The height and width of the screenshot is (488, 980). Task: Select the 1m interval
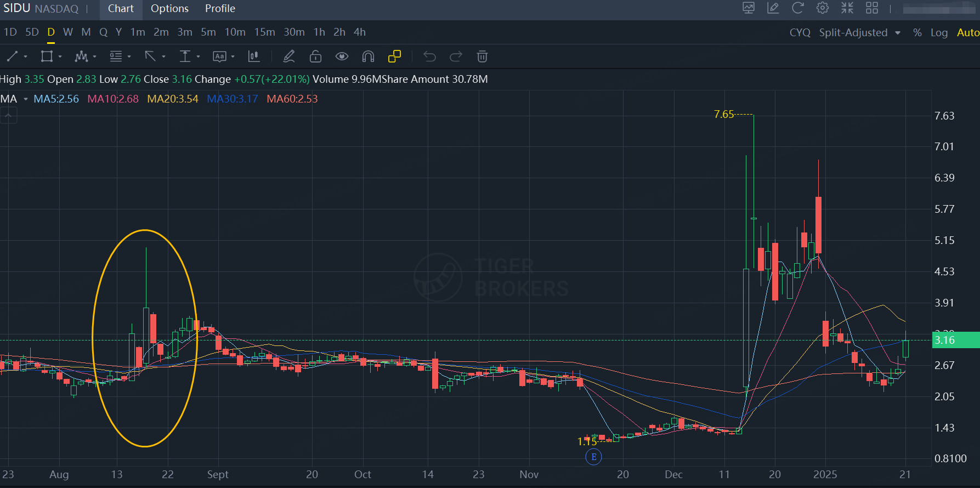(x=138, y=32)
